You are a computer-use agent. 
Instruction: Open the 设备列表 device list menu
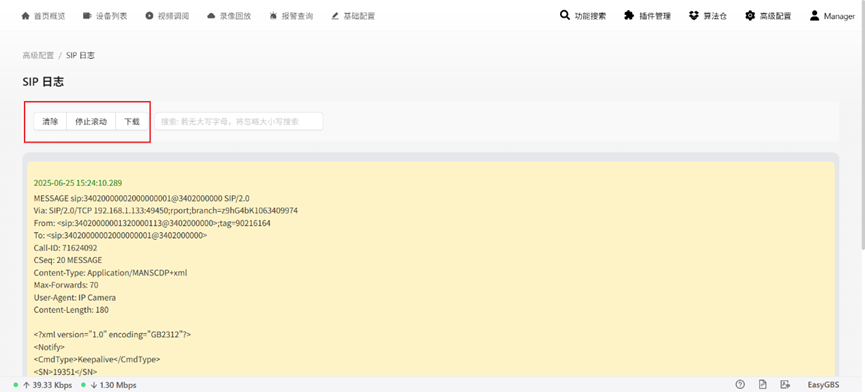pos(105,16)
